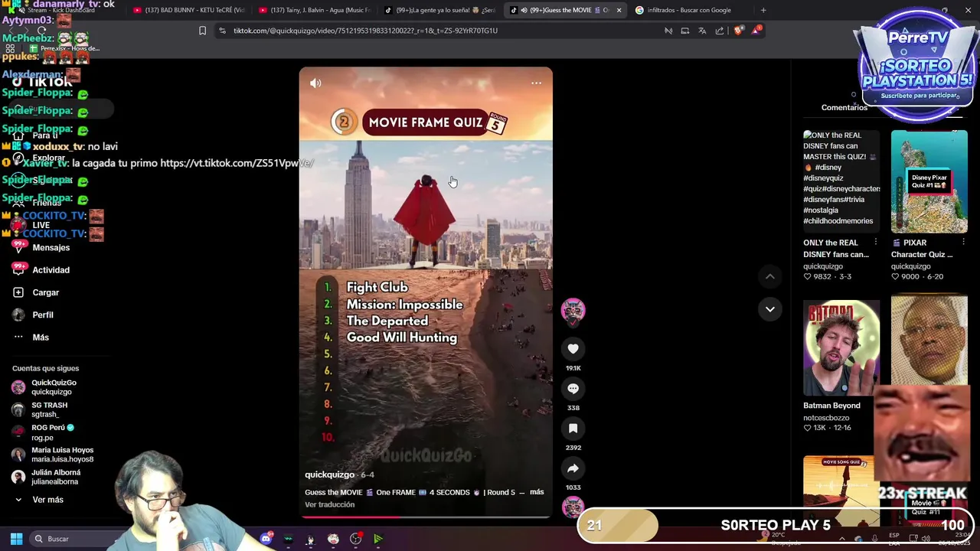Click notcescbozzo author name
The height and width of the screenshot is (551, 980).
pyautogui.click(x=826, y=418)
